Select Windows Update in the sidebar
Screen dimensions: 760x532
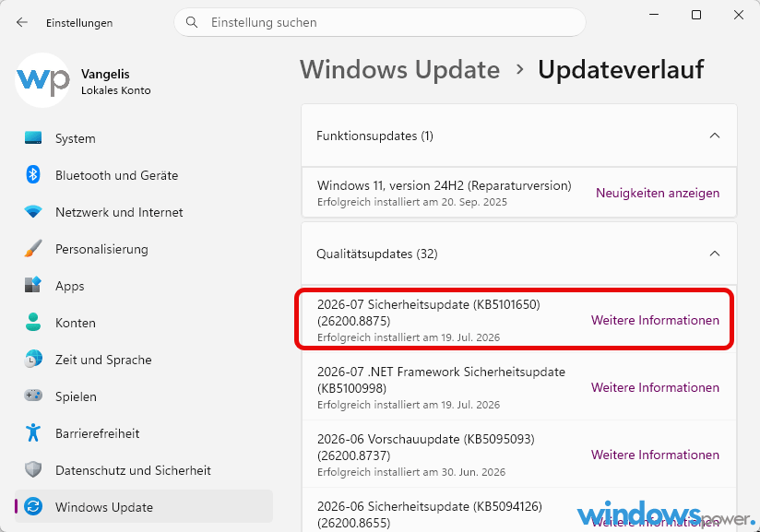[x=144, y=506]
